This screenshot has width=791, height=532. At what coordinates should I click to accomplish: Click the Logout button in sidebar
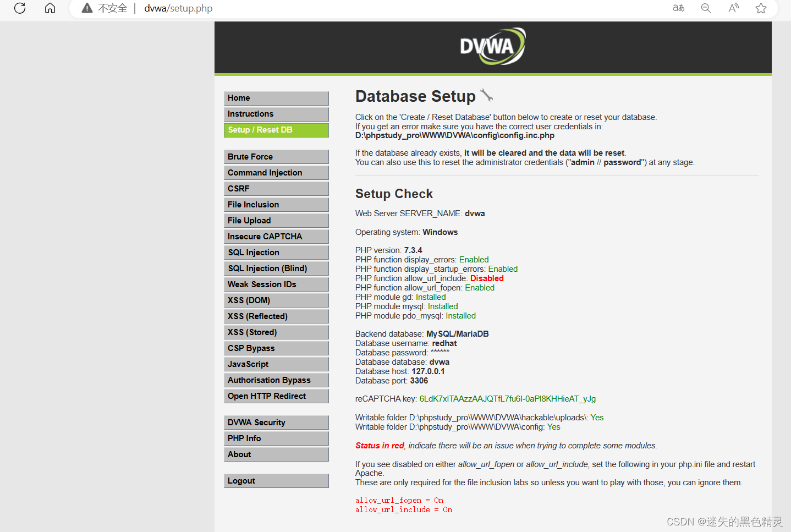276,481
